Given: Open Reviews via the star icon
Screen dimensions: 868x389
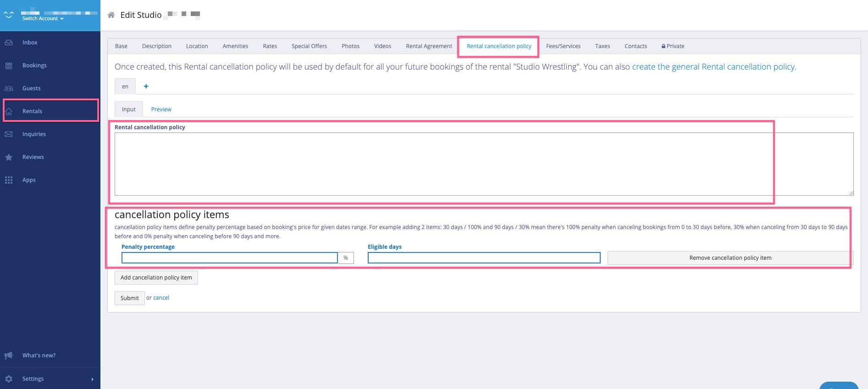Looking at the screenshot, I should pyautogui.click(x=9, y=157).
